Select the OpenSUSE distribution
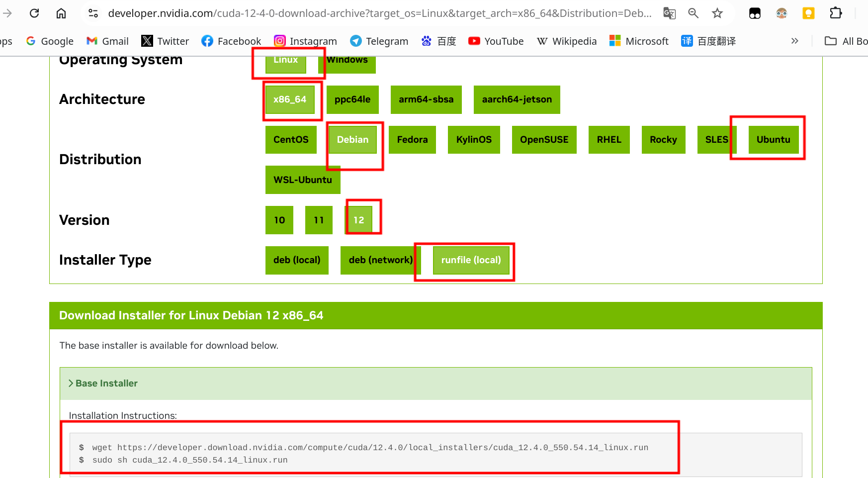 pos(544,140)
